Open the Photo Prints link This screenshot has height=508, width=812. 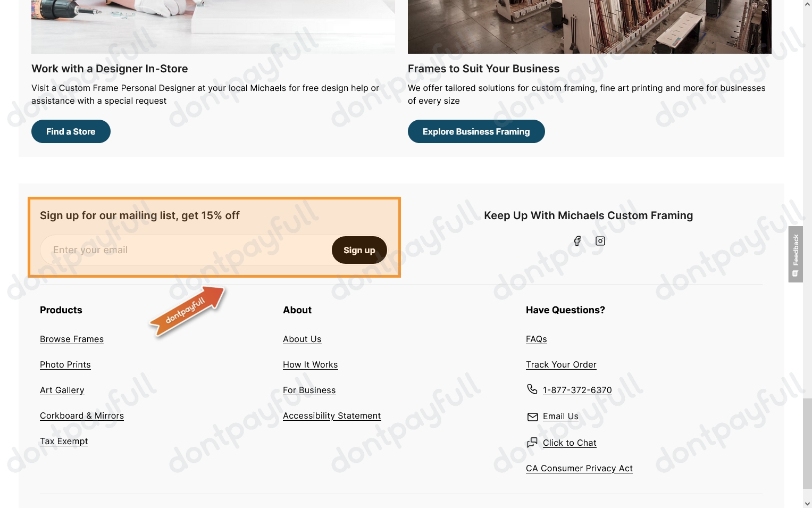[65, 365]
